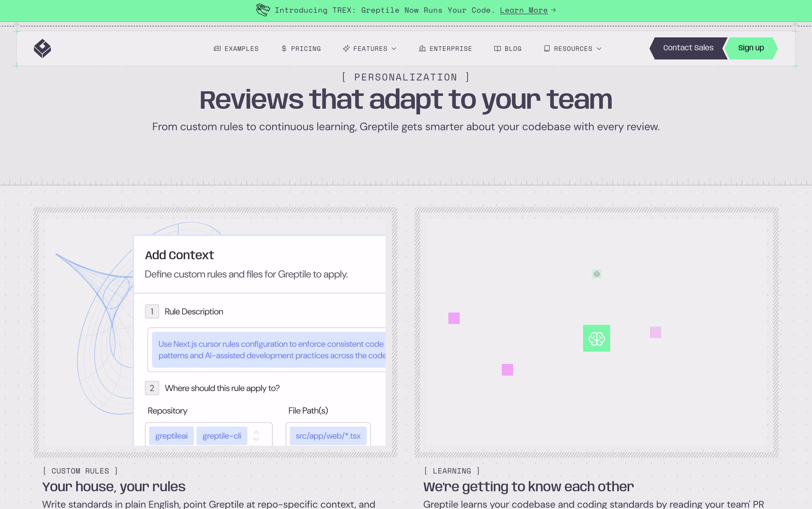The image size is (812, 509).
Task: Click 'Your house, your rules' heading
Action: [x=114, y=487]
